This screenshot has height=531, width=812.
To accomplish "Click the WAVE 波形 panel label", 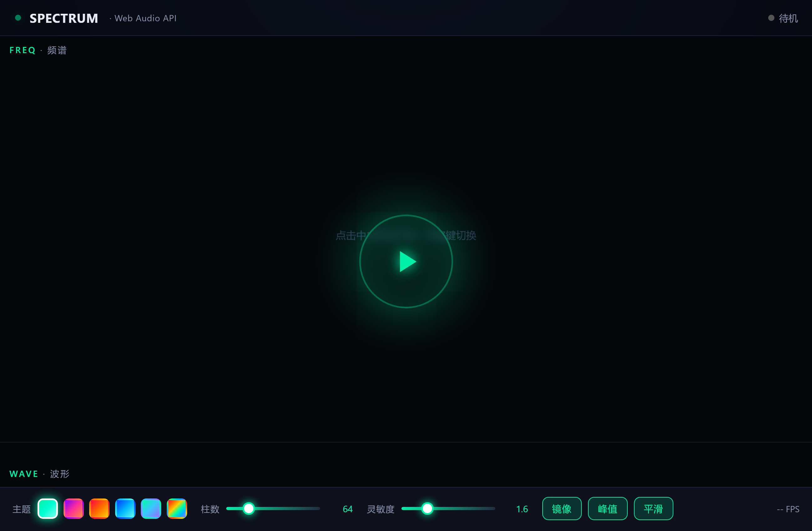I will click(x=39, y=474).
